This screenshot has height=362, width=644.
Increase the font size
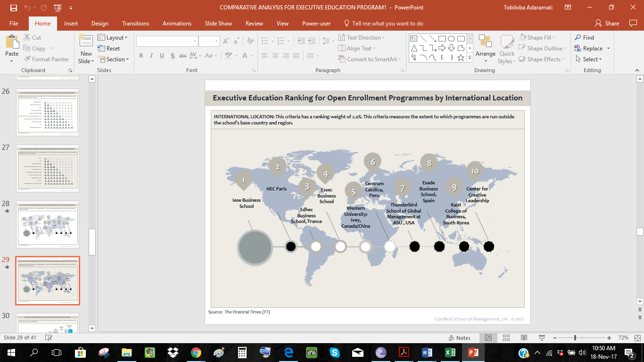[226, 41]
